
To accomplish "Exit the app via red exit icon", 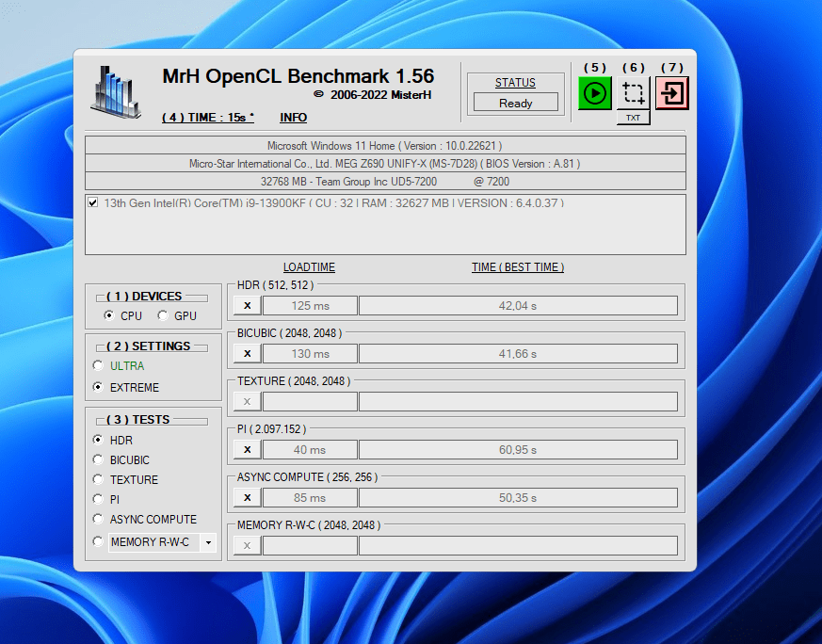I will tap(672, 93).
